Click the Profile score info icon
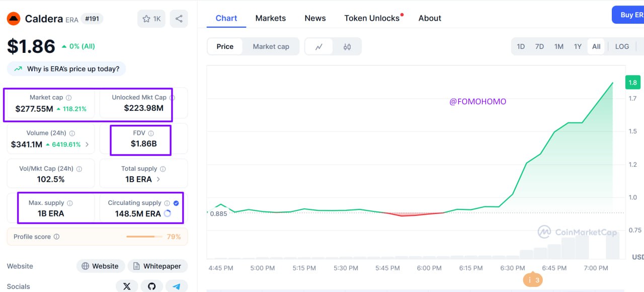The image size is (644, 292). pos(56,237)
